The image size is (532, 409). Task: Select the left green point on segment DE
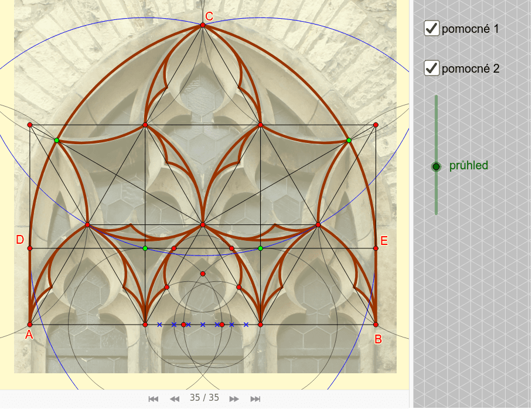145,248
